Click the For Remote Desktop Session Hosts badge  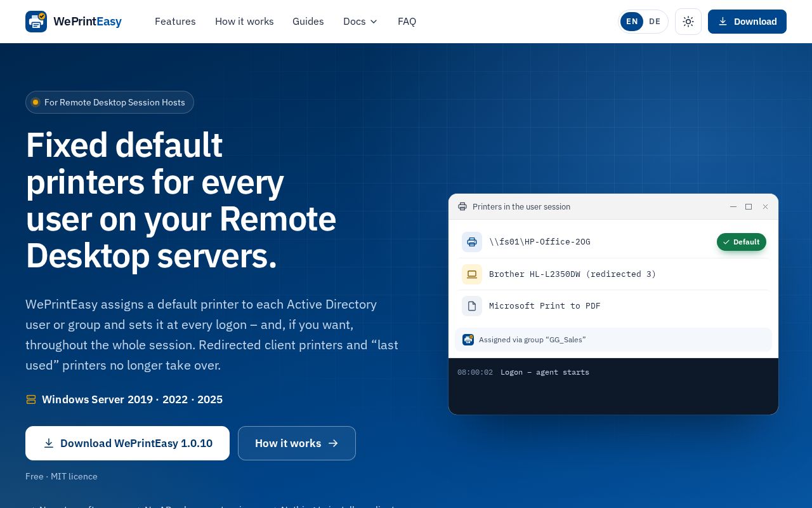point(110,102)
